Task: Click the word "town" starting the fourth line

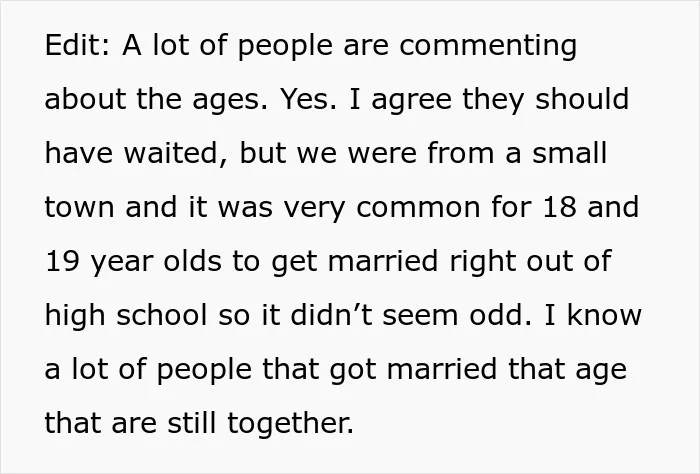Action: (79, 207)
